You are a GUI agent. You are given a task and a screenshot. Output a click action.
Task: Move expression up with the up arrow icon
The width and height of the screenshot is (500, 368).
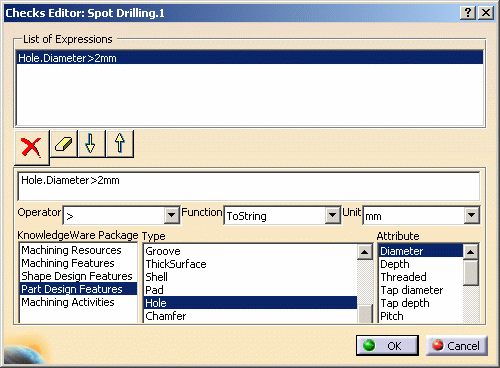click(x=120, y=144)
